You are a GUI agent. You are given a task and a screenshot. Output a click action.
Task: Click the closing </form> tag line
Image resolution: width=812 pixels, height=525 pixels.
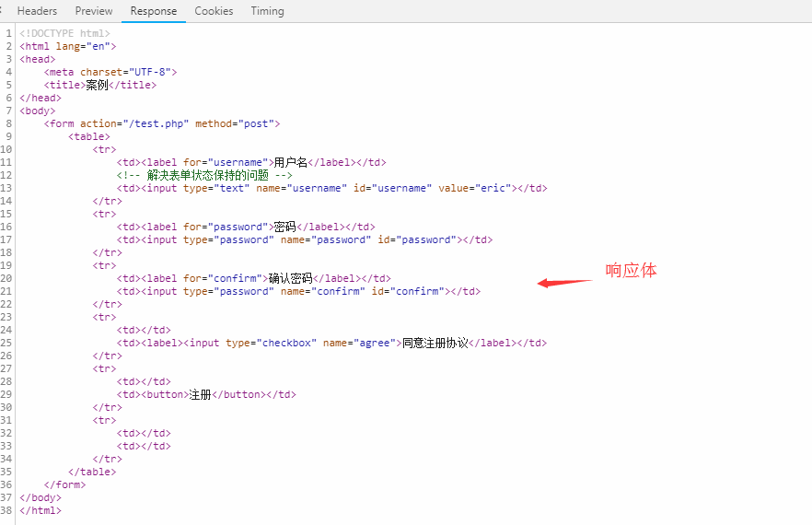tap(64, 484)
